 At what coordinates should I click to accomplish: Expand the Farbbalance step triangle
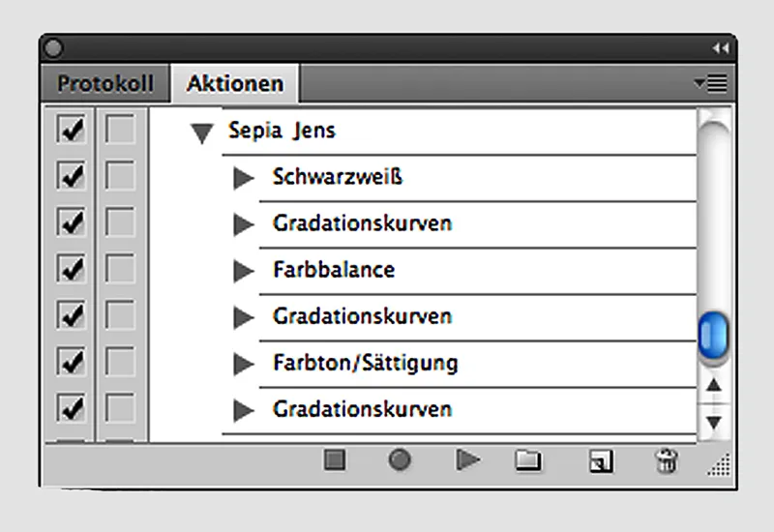pyautogui.click(x=244, y=271)
